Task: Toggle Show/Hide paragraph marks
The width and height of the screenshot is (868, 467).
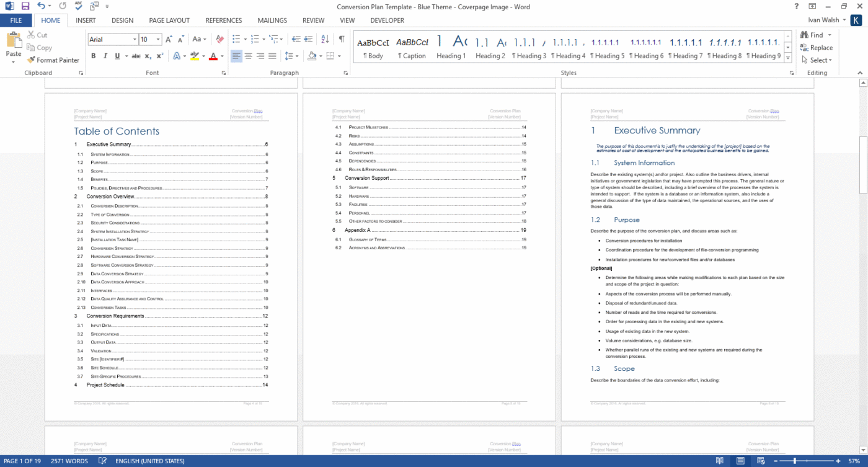Action: (x=342, y=38)
